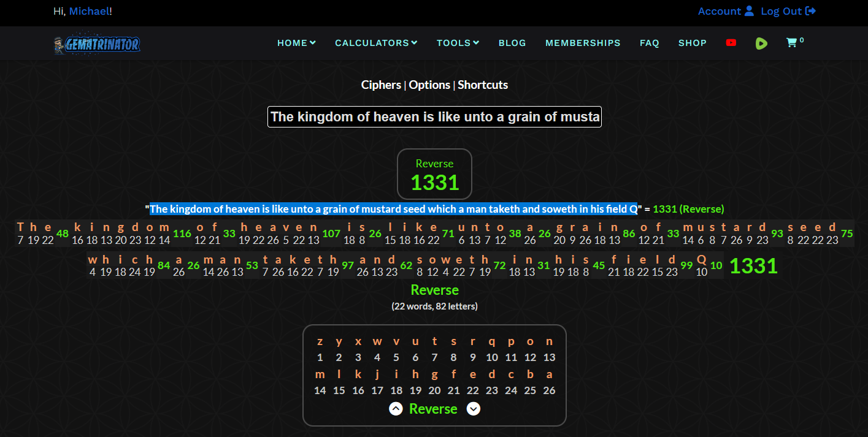Open the green play button icon

point(761,44)
